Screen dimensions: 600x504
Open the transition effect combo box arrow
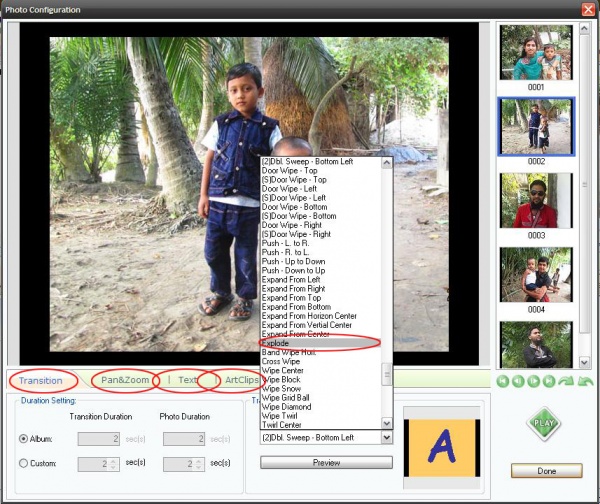(x=387, y=437)
